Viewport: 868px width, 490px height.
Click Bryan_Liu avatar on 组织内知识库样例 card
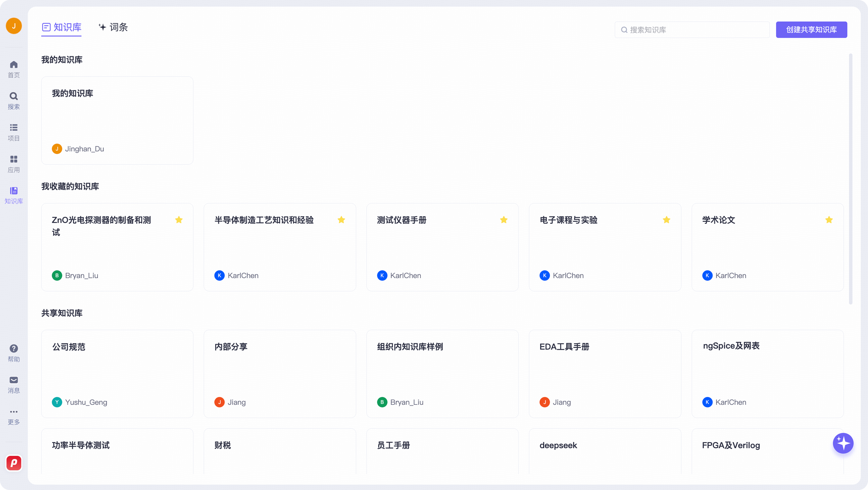coord(382,402)
